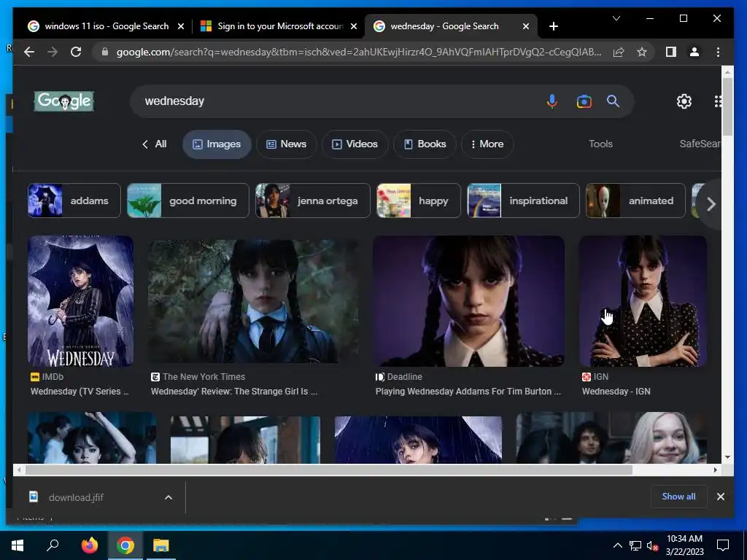Launch Firefox from the taskbar
747x560 pixels.
[x=89, y=545]
